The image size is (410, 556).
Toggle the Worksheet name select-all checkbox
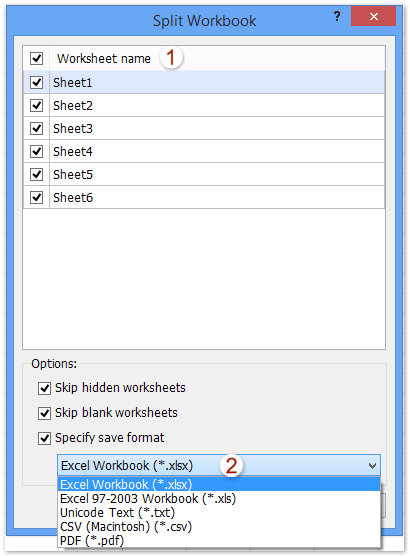coord(37,59)
